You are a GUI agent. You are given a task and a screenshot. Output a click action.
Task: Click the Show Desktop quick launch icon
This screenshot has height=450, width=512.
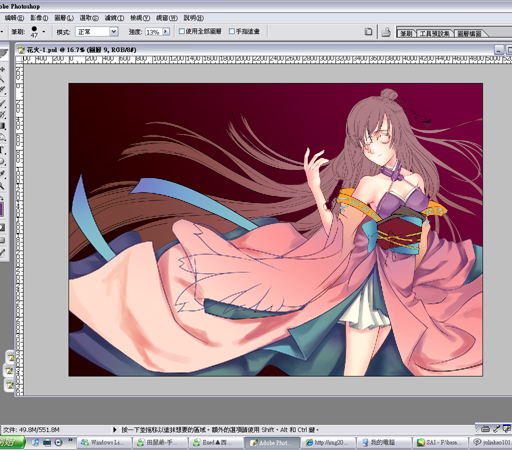click(47, 443)
